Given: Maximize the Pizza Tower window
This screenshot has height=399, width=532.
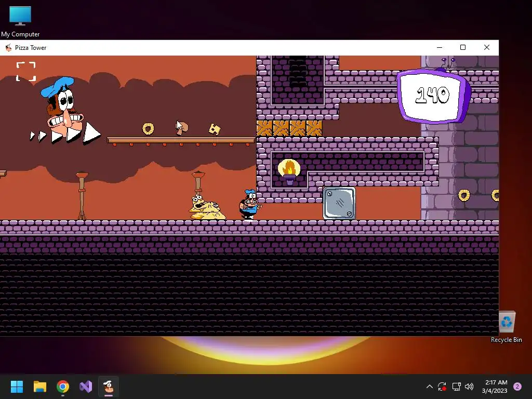Looking at the screenshot, I should point(463,47).
